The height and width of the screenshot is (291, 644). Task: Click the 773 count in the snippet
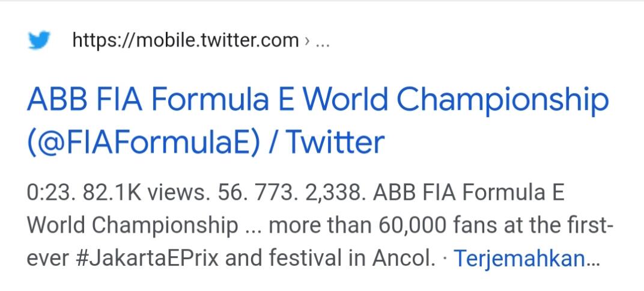[x=272, y=194]
